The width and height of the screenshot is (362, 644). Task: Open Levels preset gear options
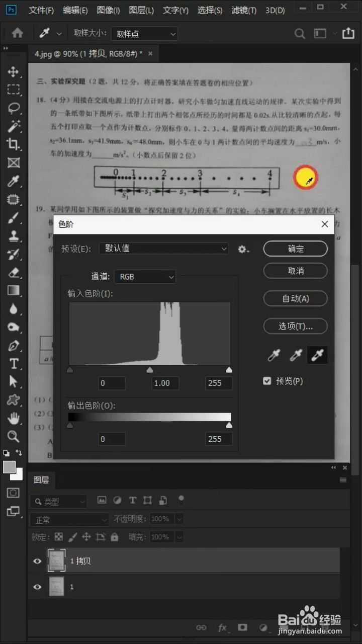243,249
